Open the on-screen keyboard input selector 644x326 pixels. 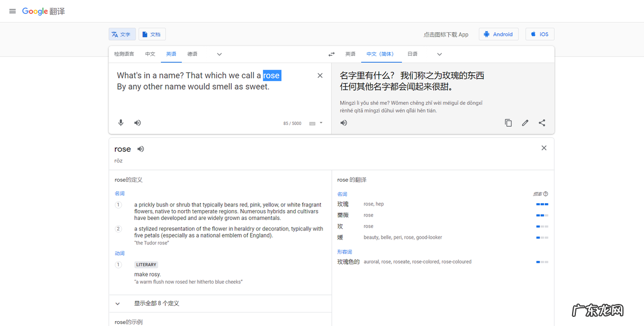click(314, 123)
